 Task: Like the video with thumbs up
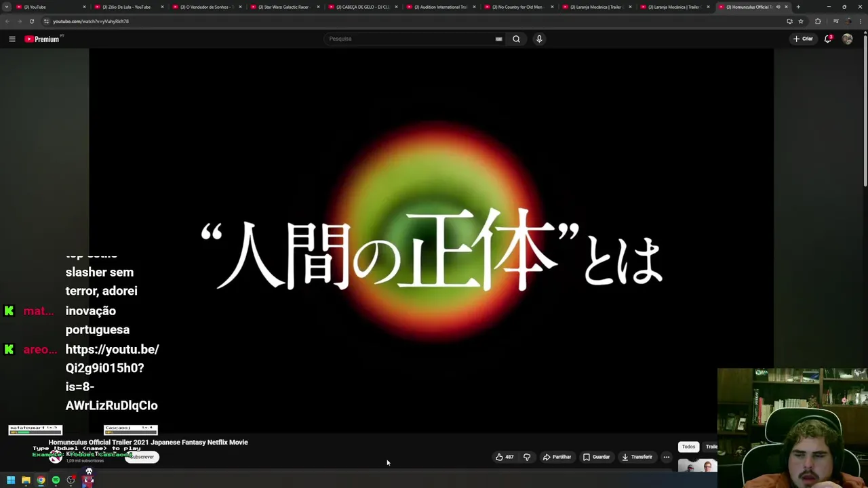point(504,457)
